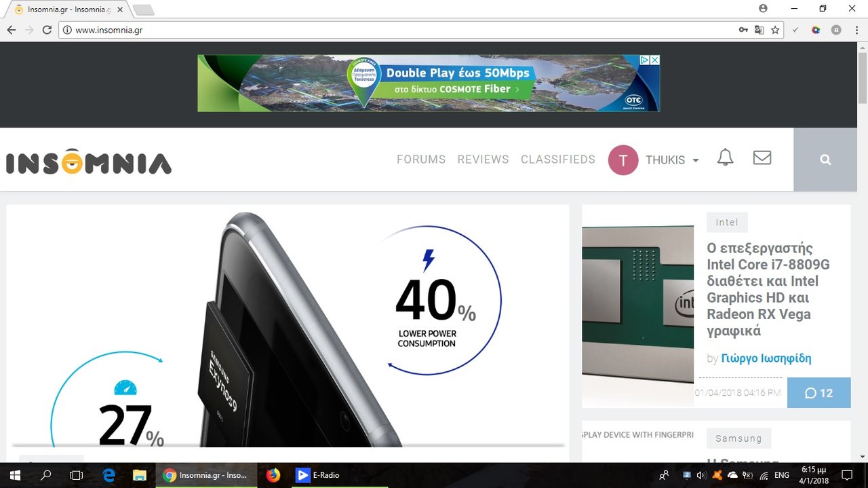Viewport: 868px width, 488px height.
Task: Click the Translate page icon
Action: click(x=759, y=30)
